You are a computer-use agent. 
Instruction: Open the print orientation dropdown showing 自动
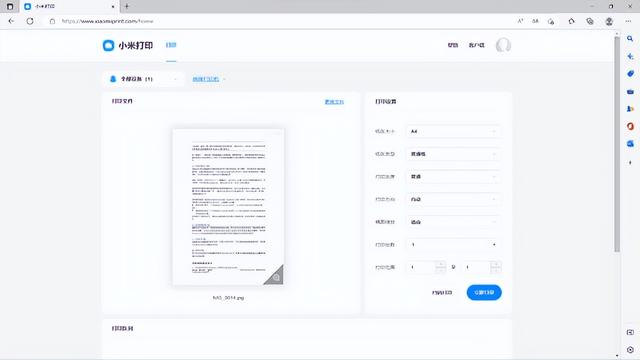tap(453, 199)
